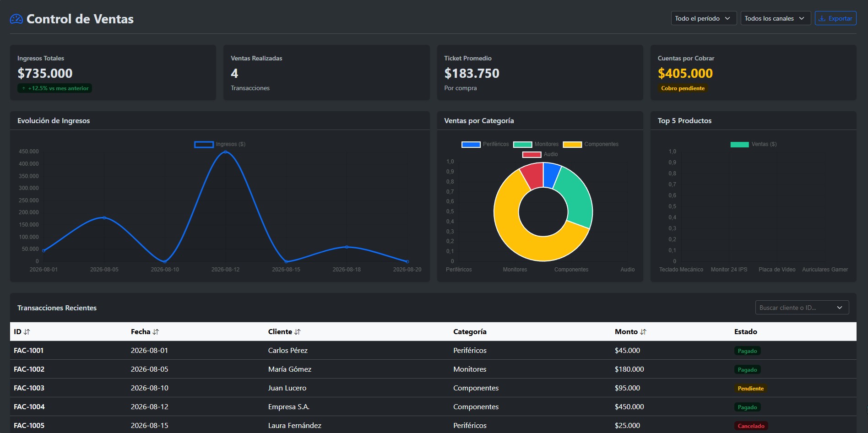Click the $735.000 total income value

tap(45, 73)
